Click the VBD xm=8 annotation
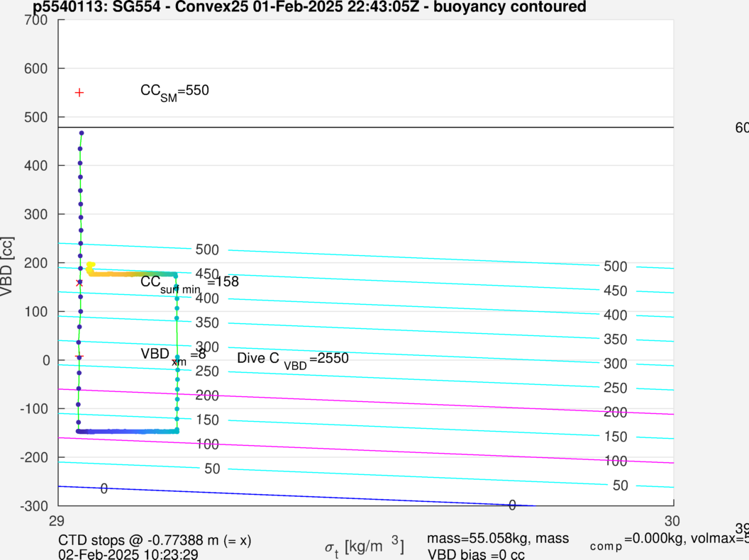This screenshot has width=749, height=560. click(x=173, y=356)
